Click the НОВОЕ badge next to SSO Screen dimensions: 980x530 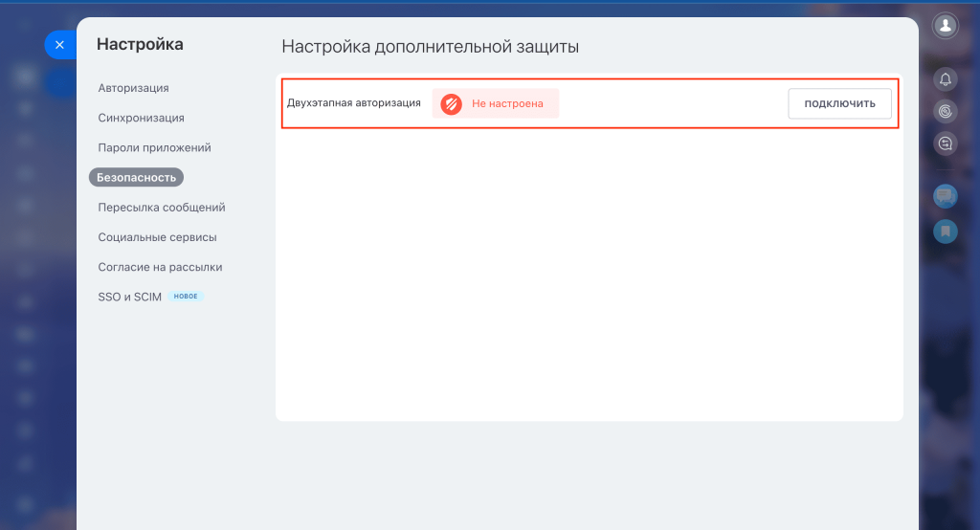coord(186,297)
